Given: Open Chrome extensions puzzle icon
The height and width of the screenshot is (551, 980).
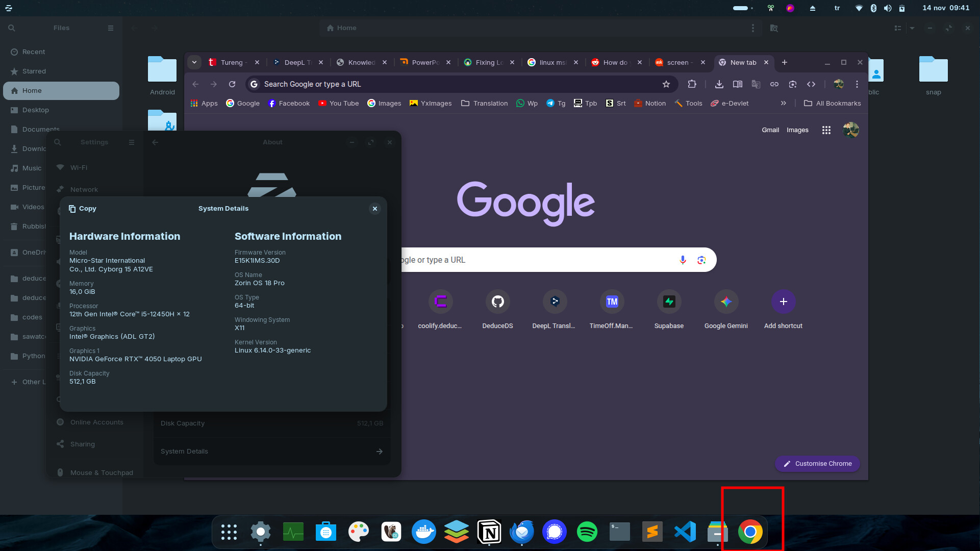Looking at the screenshot, I should (692, 84).
